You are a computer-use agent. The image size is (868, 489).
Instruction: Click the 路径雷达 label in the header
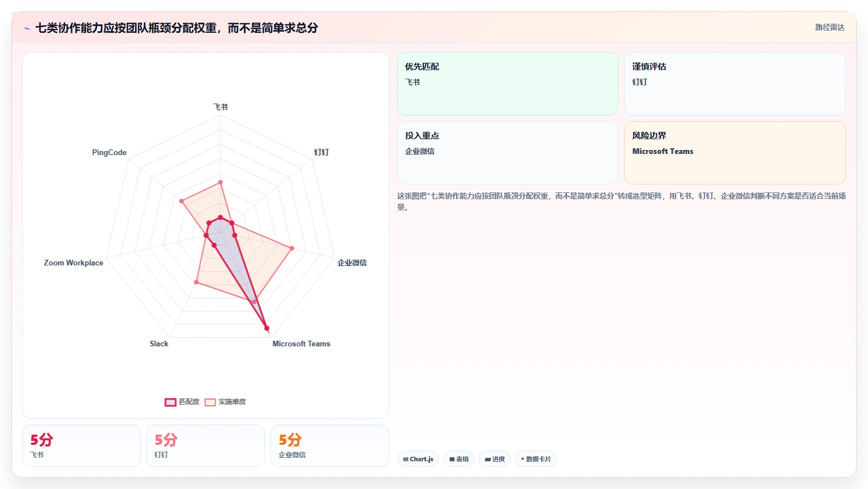[830, 27]
